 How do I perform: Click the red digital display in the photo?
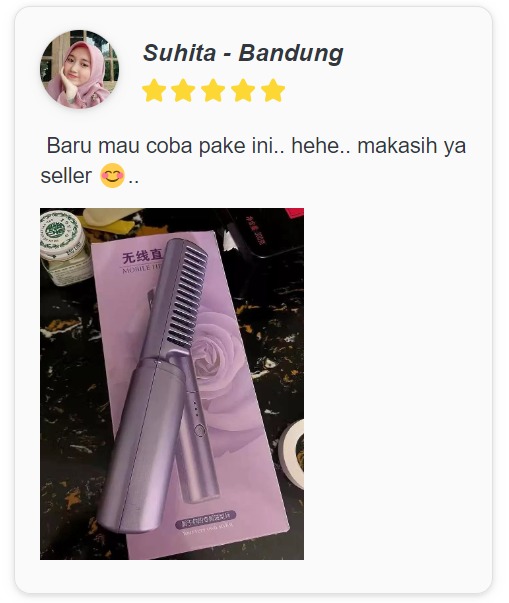(x=255, y=230)
